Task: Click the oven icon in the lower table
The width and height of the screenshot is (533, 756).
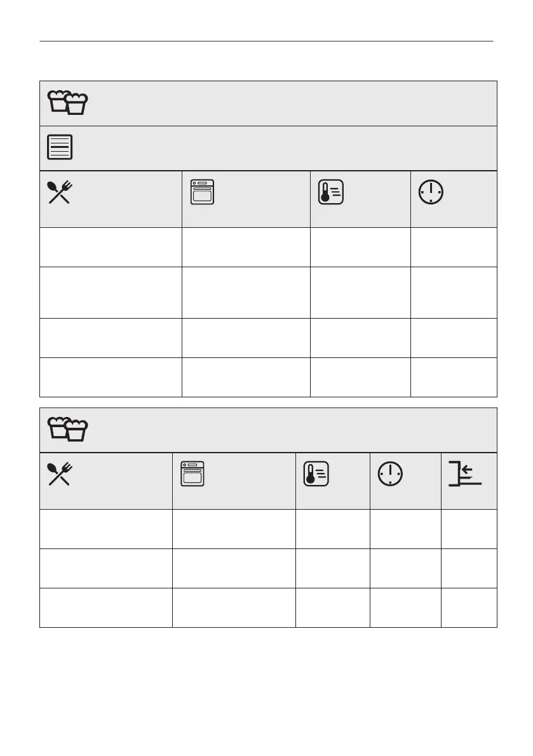Action: pyautogui.click(x=192, y=474)
